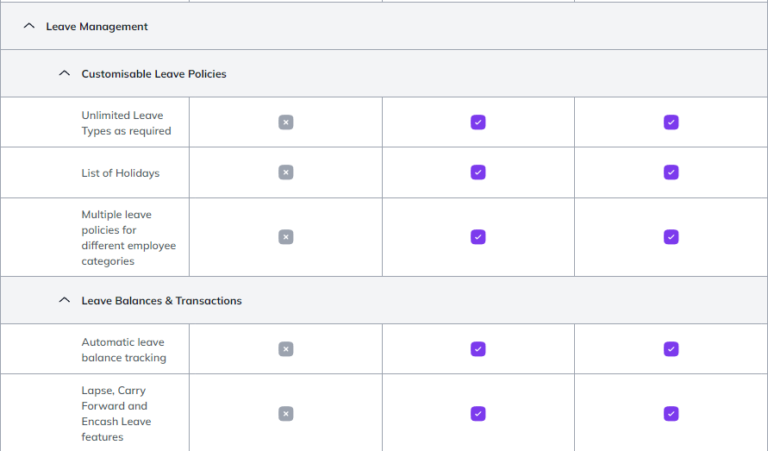Viewport: 768px width, 451px height.
Task: Toggle middle-column checkbox for Multiple leave policies
Action: 478,237
